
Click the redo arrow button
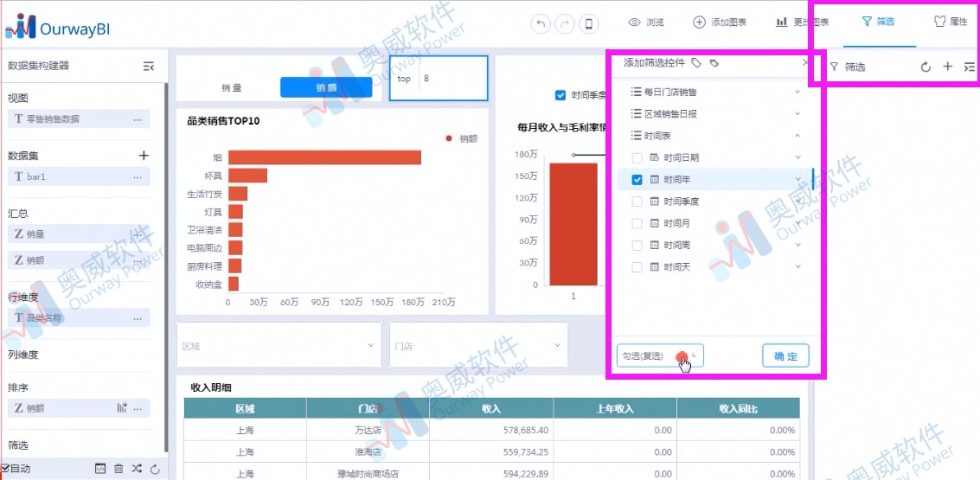click(564, 23)
